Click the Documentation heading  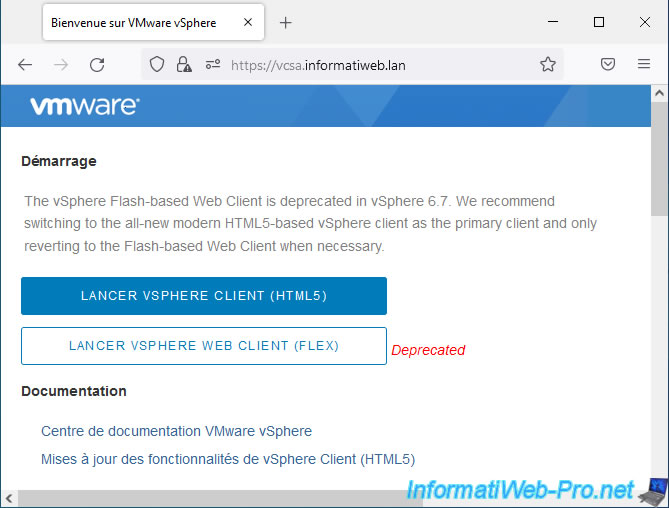(74, 391)
